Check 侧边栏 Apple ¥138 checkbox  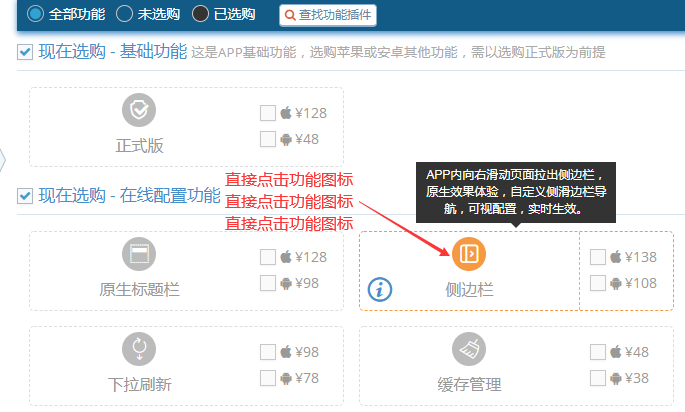pyautogui.click(x=598, y=257)
